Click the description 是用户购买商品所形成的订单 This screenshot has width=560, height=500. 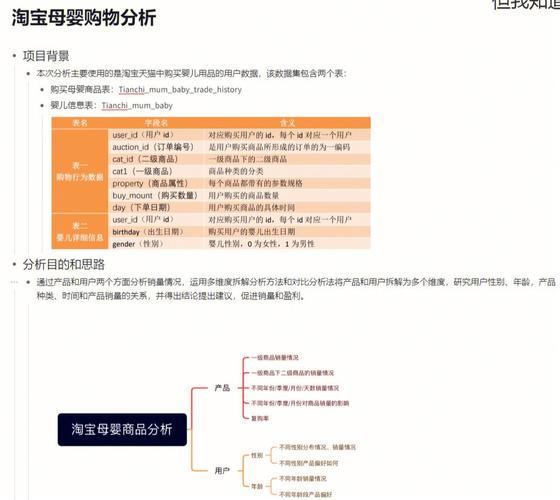click(279, 147)
